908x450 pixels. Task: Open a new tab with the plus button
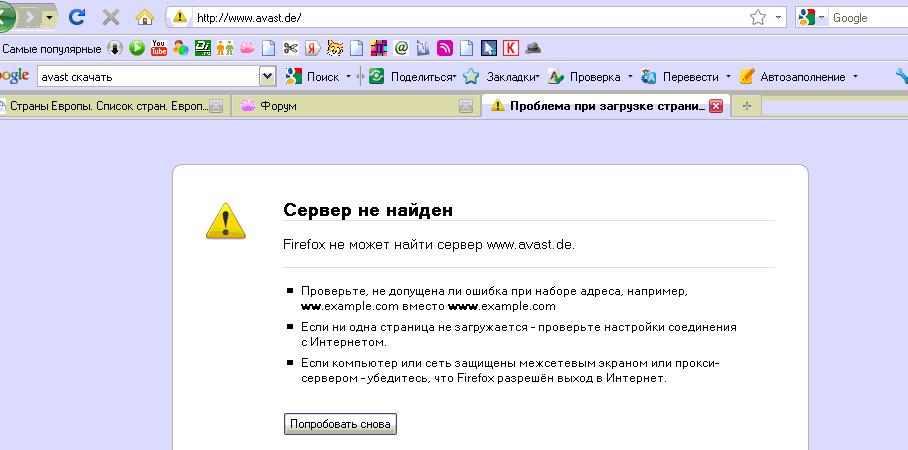(746, 106)
